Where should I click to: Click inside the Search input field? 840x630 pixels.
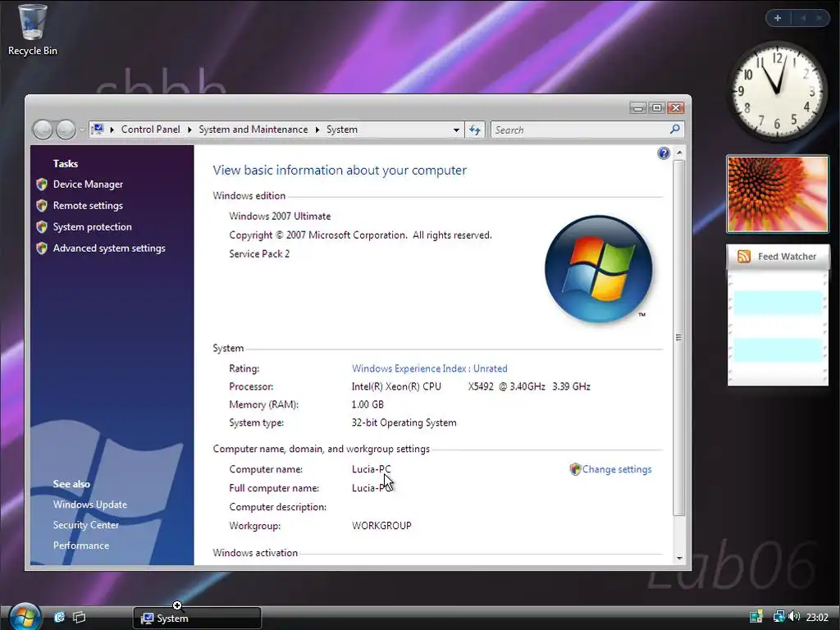(580, 130)
